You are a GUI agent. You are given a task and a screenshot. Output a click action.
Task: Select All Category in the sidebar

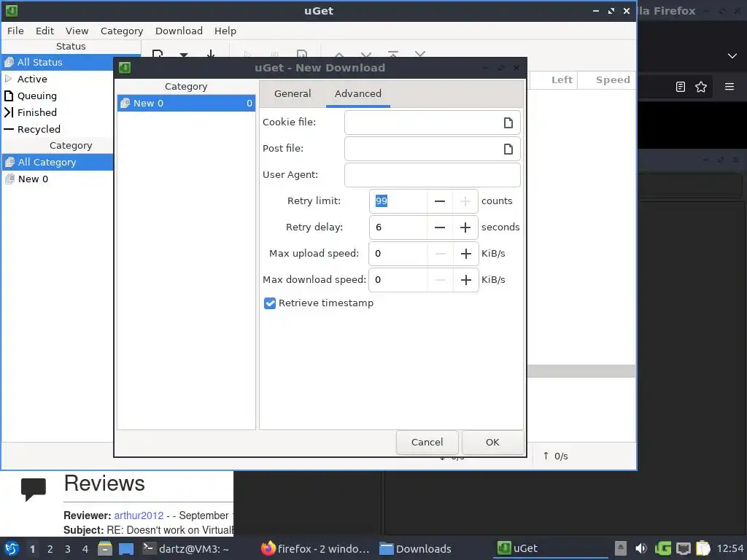point(58,163)
